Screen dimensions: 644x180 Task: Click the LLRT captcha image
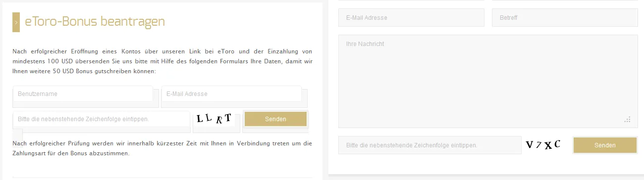click(214, 119)
